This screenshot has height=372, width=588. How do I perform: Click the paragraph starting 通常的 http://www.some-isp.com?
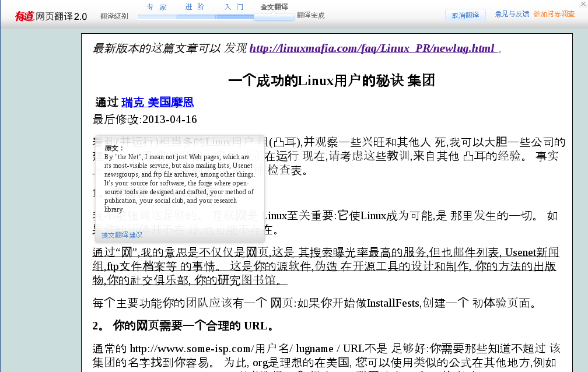pos(326,356)
